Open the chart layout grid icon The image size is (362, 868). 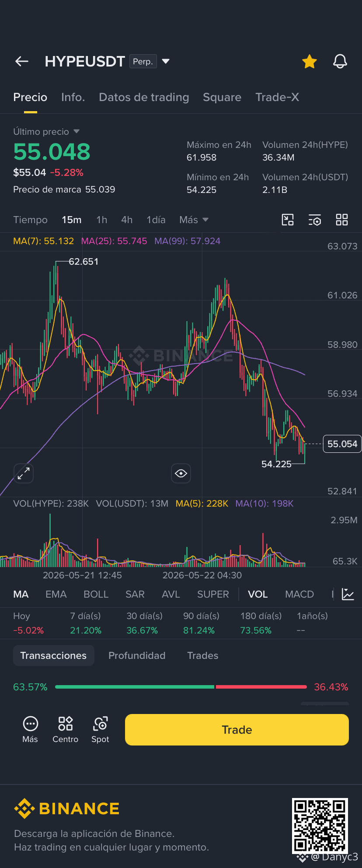coord(342,220)
